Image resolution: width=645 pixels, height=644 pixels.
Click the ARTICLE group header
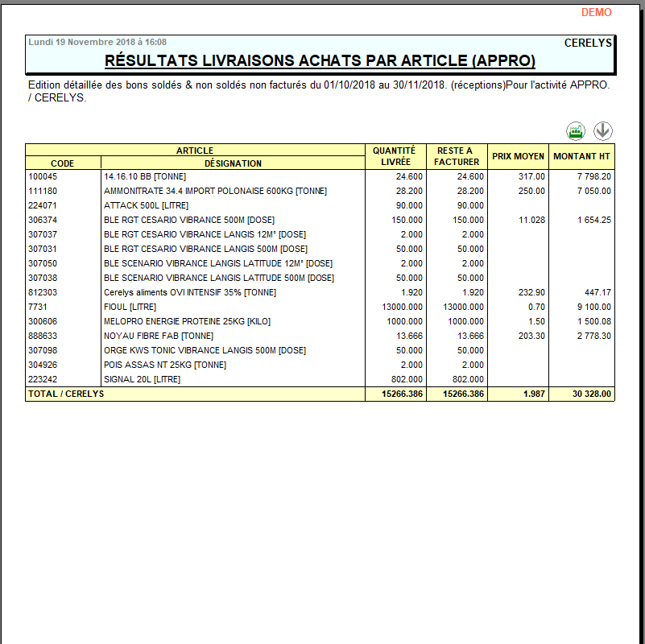click(x=195, y=151)
